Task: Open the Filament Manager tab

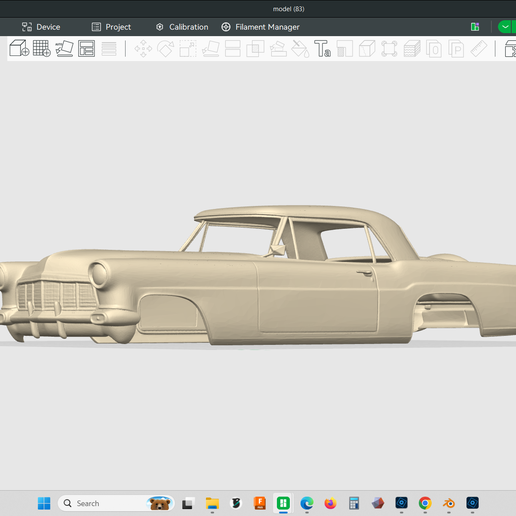Action: coord(260,27)
